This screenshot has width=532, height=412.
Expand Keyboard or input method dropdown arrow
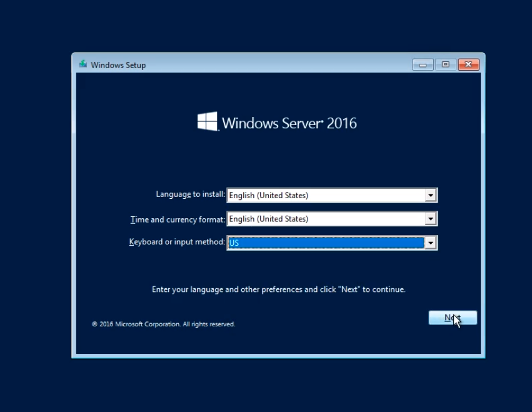tap(430, 243)
